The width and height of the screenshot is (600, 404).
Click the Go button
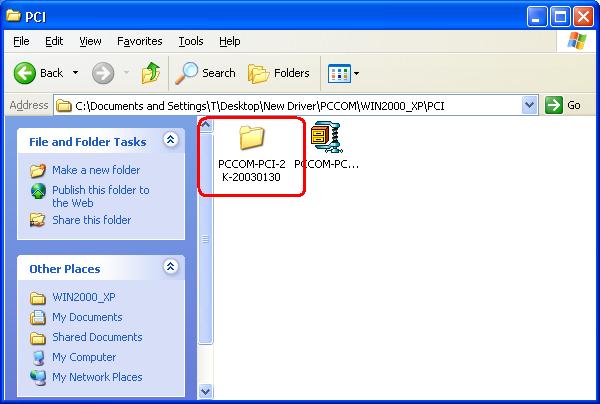[562, 105]
